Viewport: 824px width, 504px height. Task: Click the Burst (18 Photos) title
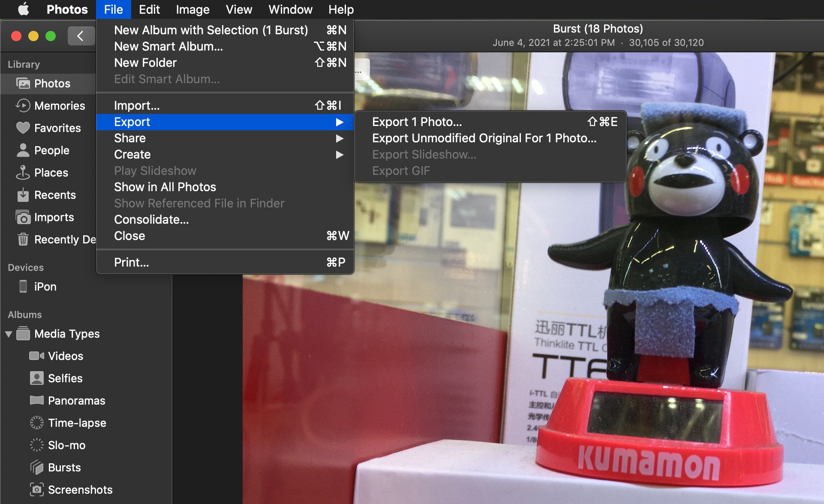point(598,29)
